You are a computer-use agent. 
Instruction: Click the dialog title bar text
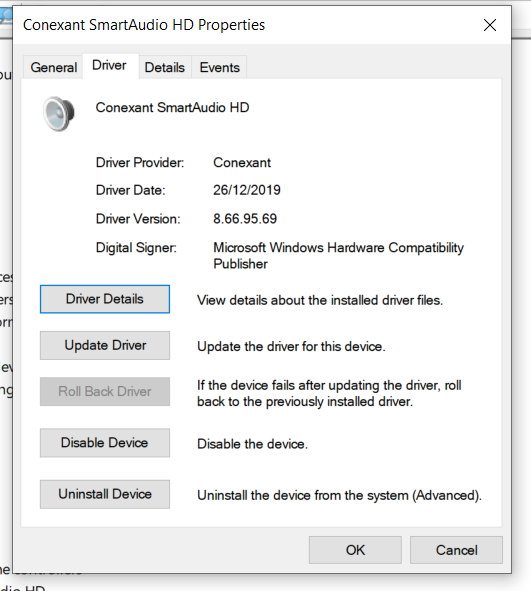(144, 25)
